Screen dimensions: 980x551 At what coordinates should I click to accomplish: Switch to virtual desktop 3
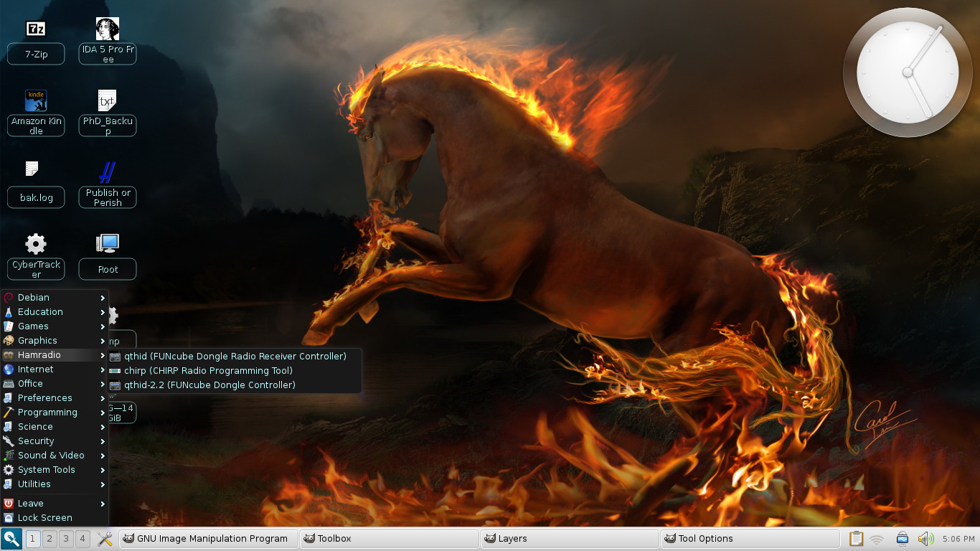pyautogui.click(x=66, y=538)
